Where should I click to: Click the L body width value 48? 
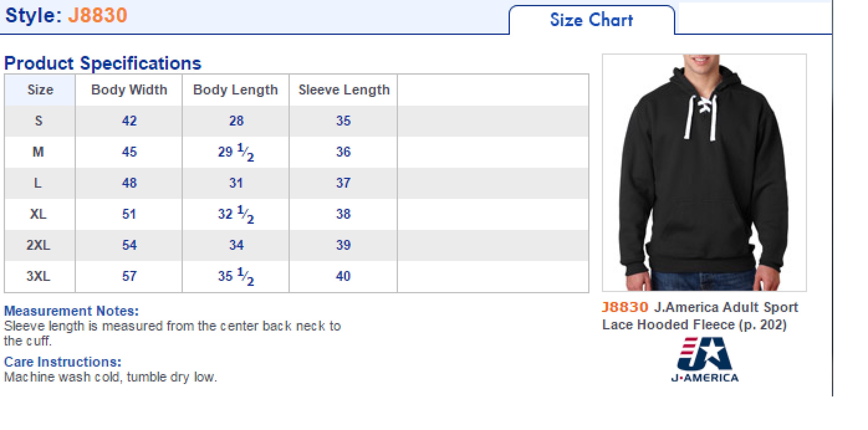coord(129,183)
